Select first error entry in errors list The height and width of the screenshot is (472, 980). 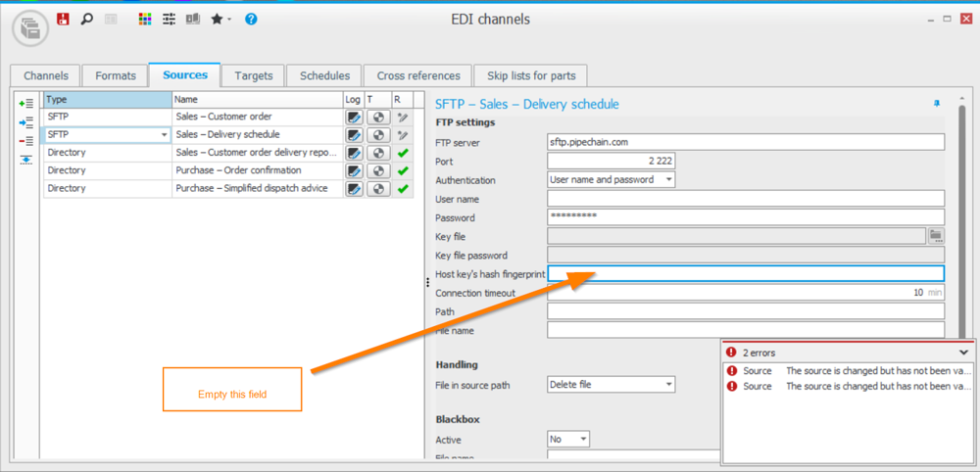click(x=848, y=371)
